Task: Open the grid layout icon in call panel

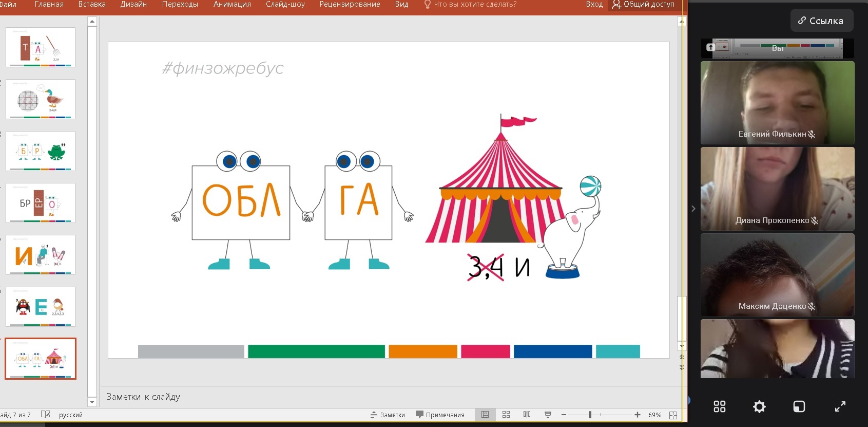Action: (x=720, y=406)
